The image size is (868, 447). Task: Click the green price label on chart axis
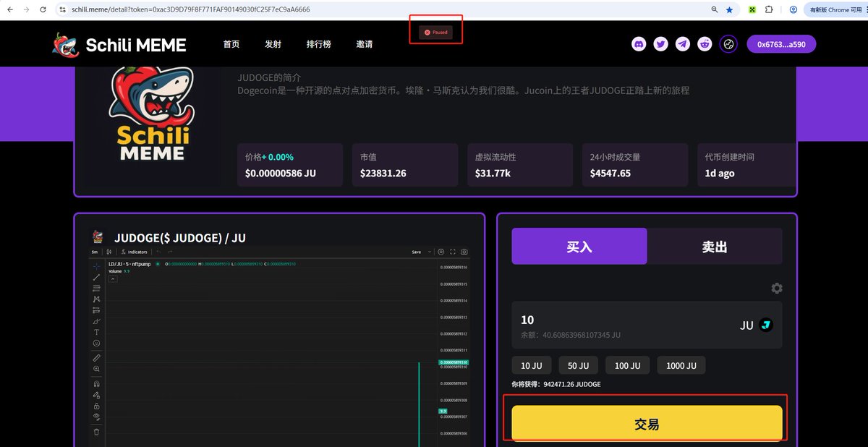[454, 362]
